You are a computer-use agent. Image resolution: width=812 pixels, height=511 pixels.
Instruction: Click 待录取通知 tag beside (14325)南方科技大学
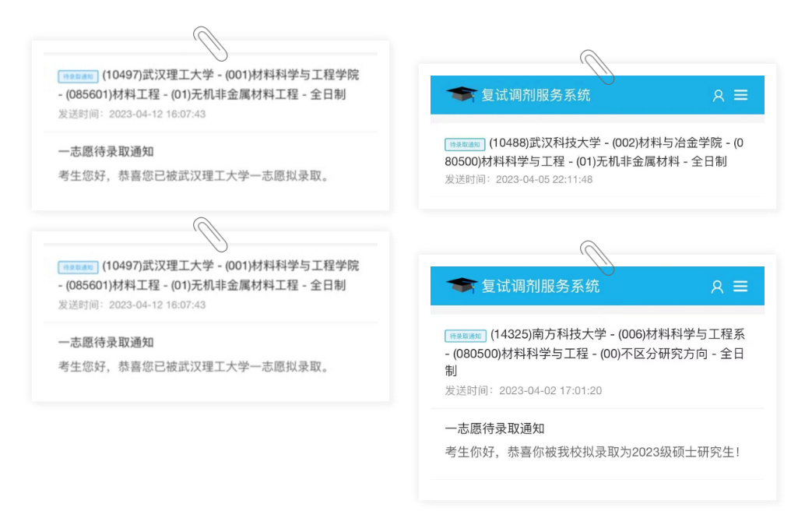point(465,336)
